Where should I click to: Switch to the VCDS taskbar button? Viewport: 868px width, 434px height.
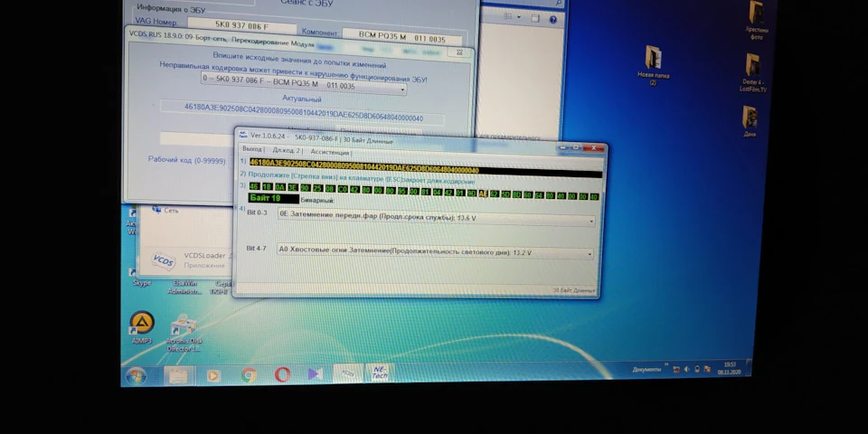pos(347,373)
